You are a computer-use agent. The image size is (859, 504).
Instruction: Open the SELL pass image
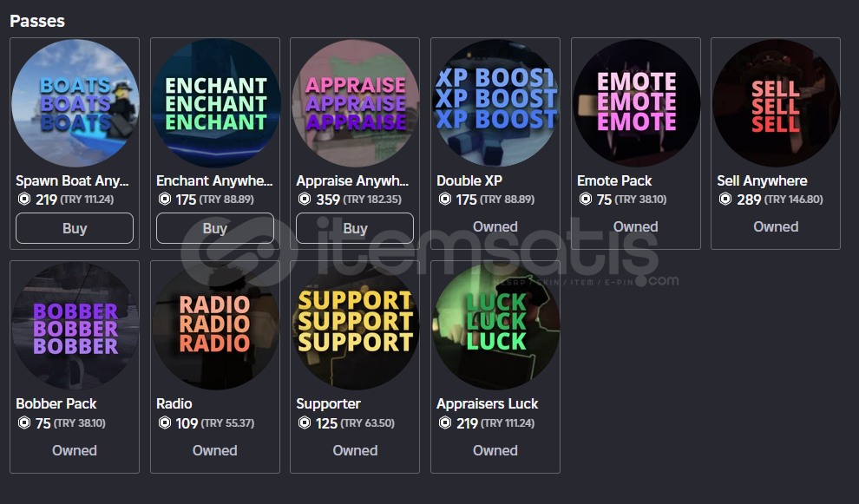[x=776, y=103]
